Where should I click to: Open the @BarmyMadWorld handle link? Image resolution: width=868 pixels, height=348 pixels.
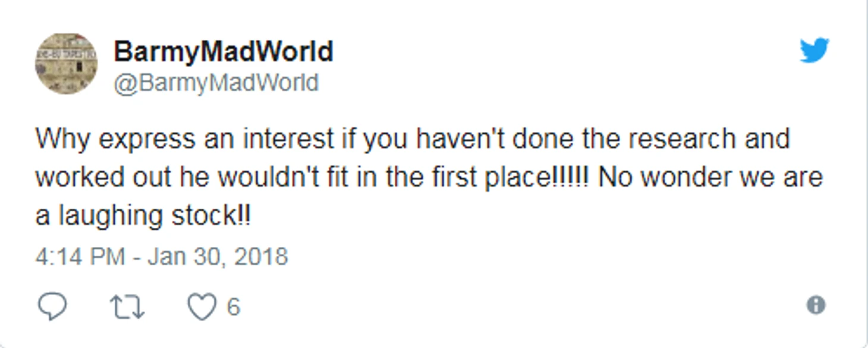click(x=216, y=83)
